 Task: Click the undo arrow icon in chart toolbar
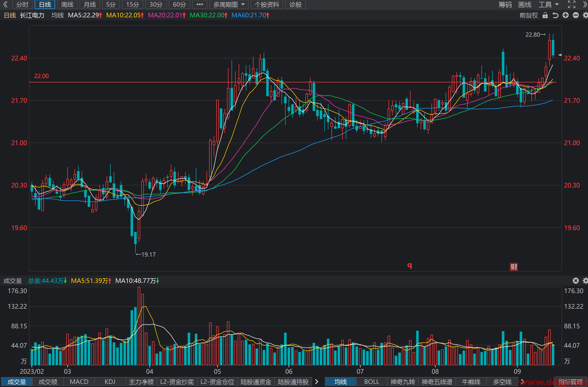tap(555, 15)
